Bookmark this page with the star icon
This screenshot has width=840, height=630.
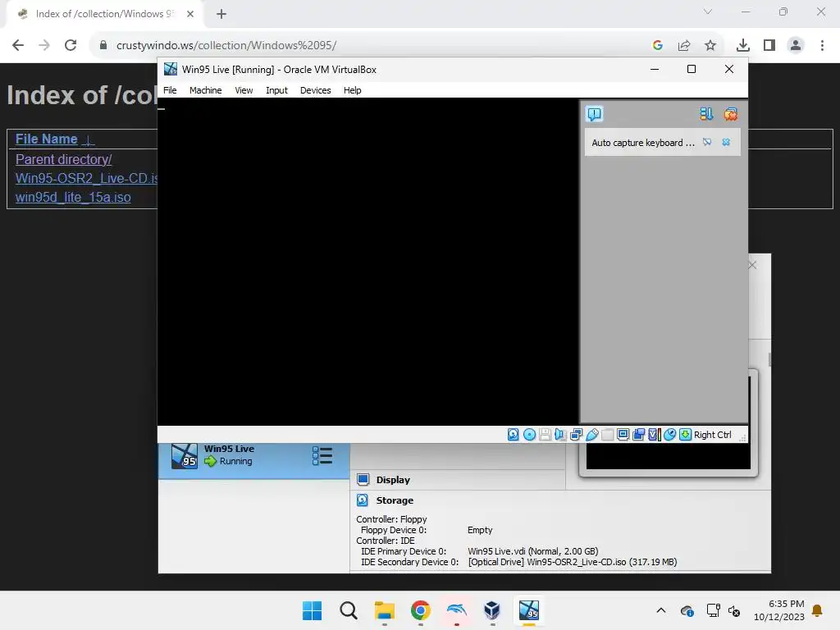pyautogui.click(x=710, y=46)
